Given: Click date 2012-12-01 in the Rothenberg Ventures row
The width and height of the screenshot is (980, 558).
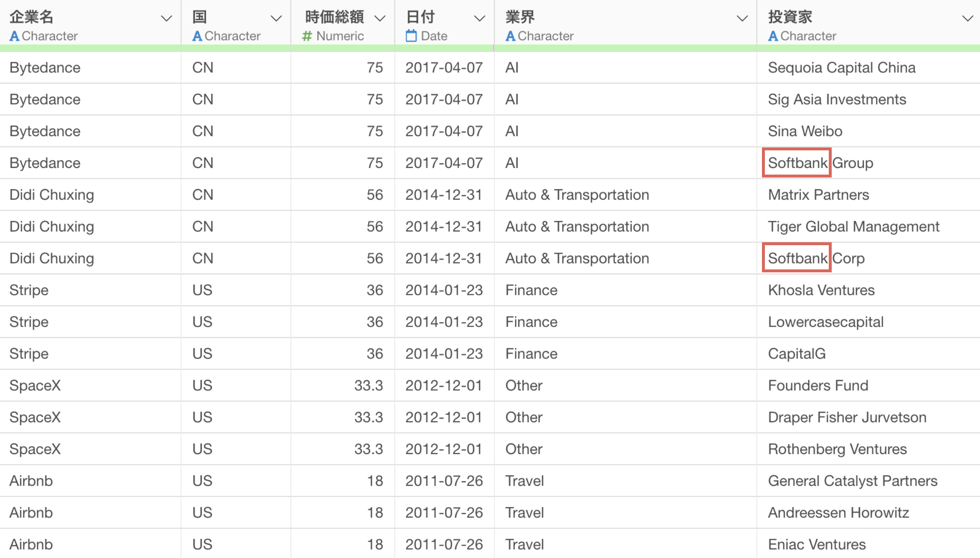Looking at the screenshot, I should pyautogui.click(x=444, y=449).
